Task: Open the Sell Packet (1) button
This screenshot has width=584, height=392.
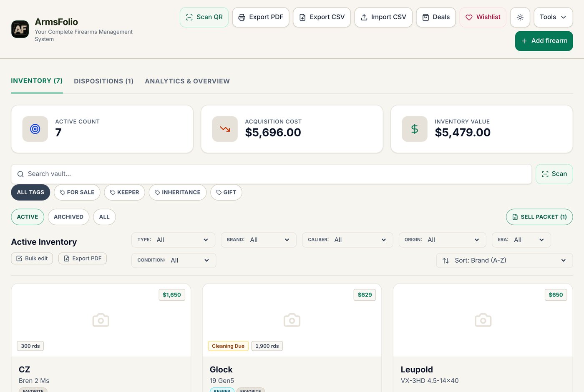Action: click(x=539, y=217)
